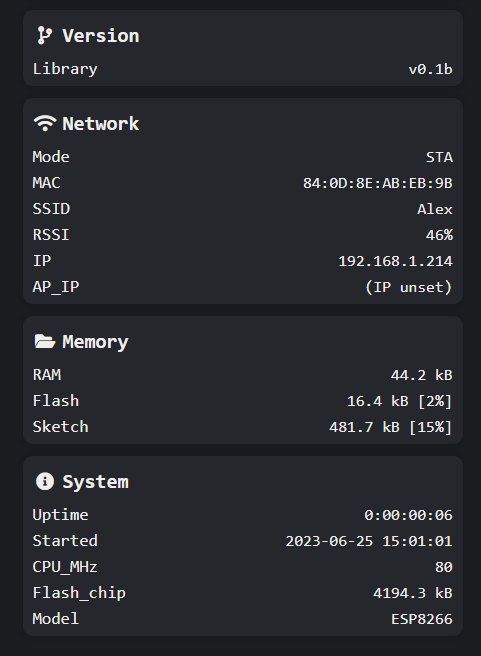Image resolution: width=481 pixels, height=656 pixels.
Task: Click the open folder Memory icon
Action: pyautogui.click(x=45, y=341)
